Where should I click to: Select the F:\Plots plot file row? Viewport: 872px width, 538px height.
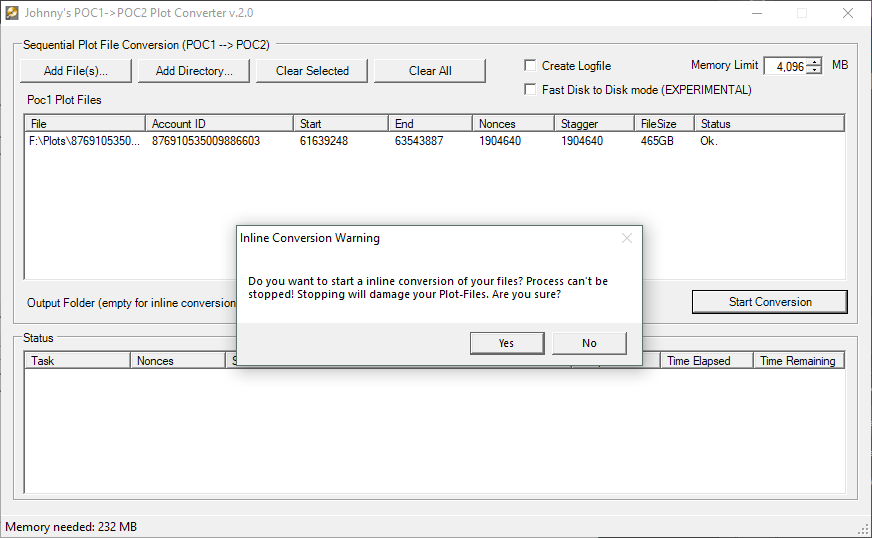coord(85,141)
